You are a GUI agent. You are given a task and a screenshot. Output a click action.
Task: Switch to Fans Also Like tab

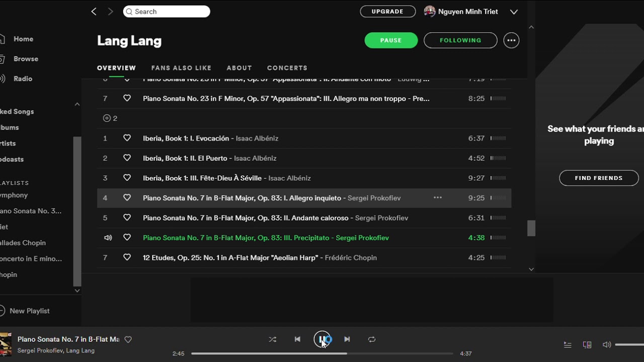pyautogui.click(x=181, y=68)
